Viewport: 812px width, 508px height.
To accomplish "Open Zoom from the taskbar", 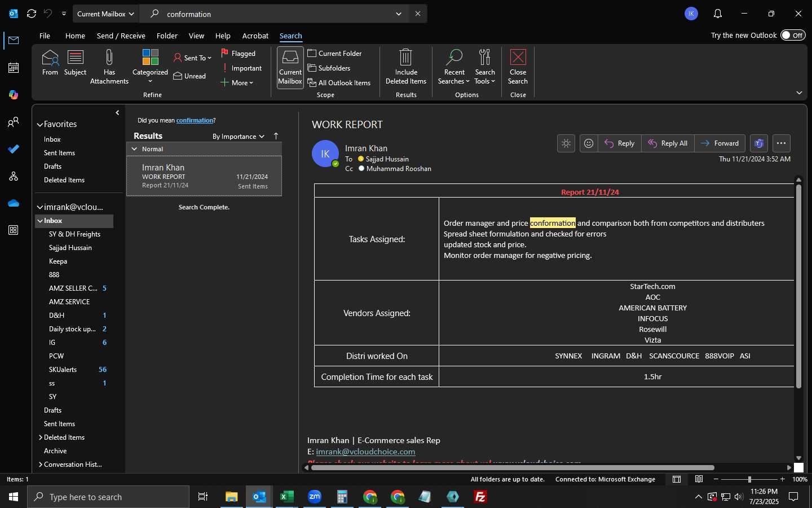I will pos(315,497).
